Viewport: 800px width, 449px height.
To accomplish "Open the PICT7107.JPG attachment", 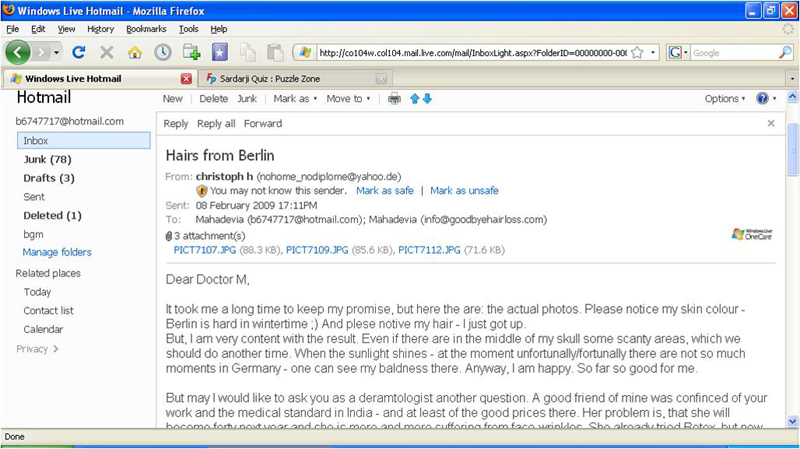I will (x=204, y=250).
